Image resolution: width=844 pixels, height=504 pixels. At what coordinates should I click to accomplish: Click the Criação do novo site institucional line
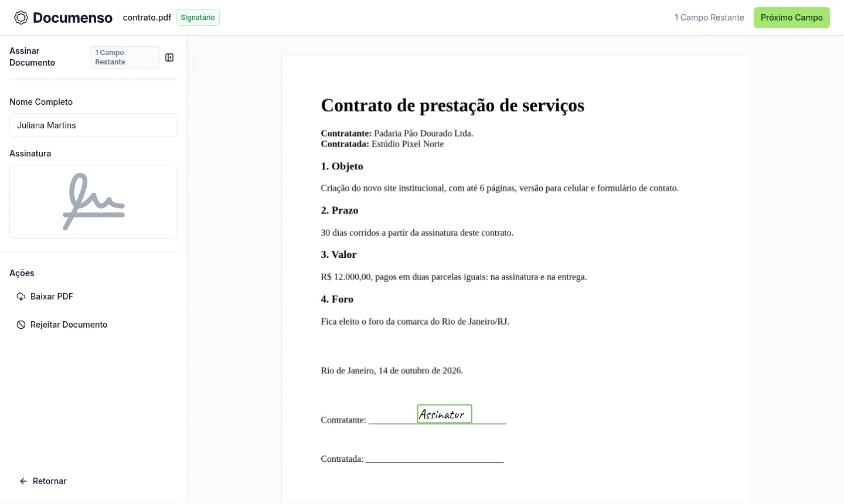[x=500, y=188]
